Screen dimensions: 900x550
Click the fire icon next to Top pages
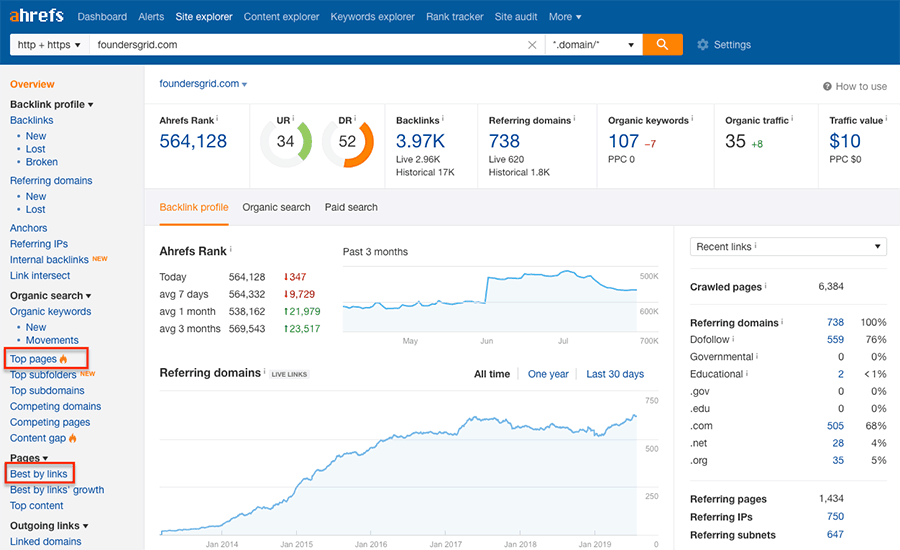(x=63, y=359)
